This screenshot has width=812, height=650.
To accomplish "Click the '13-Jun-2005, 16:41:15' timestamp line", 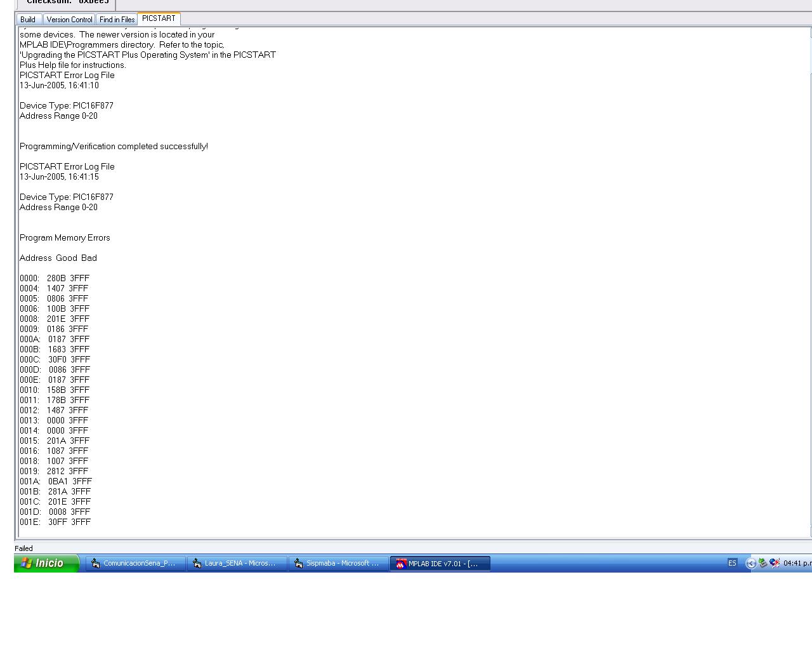I will [x=59, y=176].
